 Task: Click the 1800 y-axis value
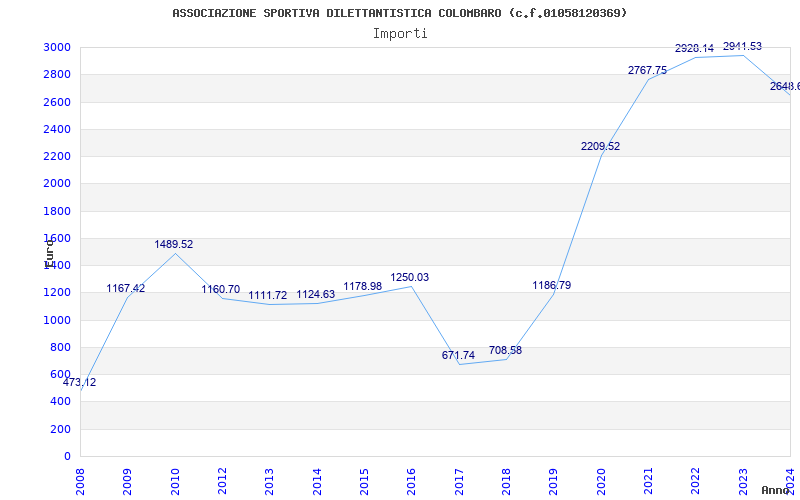click(x=57, y=211)
